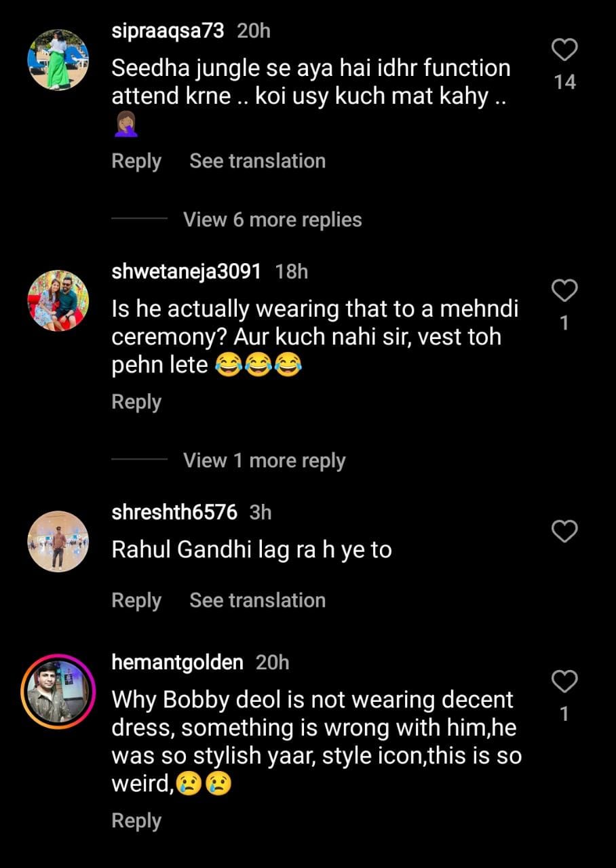Open username sipraaqsa73
Screen dimensions: 616x868
pos(168,31)
